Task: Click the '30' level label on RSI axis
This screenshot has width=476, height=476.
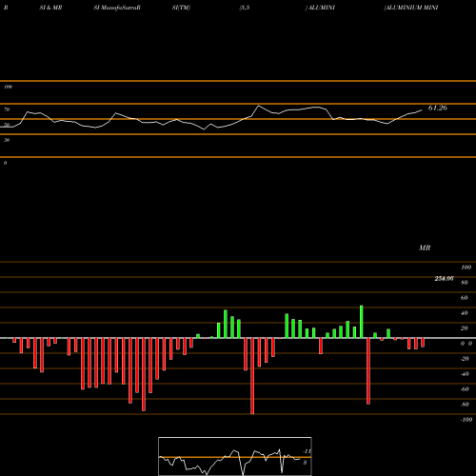Action: 7,140
